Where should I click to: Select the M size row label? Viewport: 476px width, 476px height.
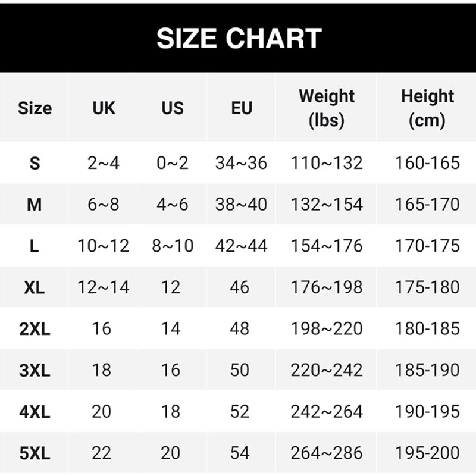(x=35, y=205)
